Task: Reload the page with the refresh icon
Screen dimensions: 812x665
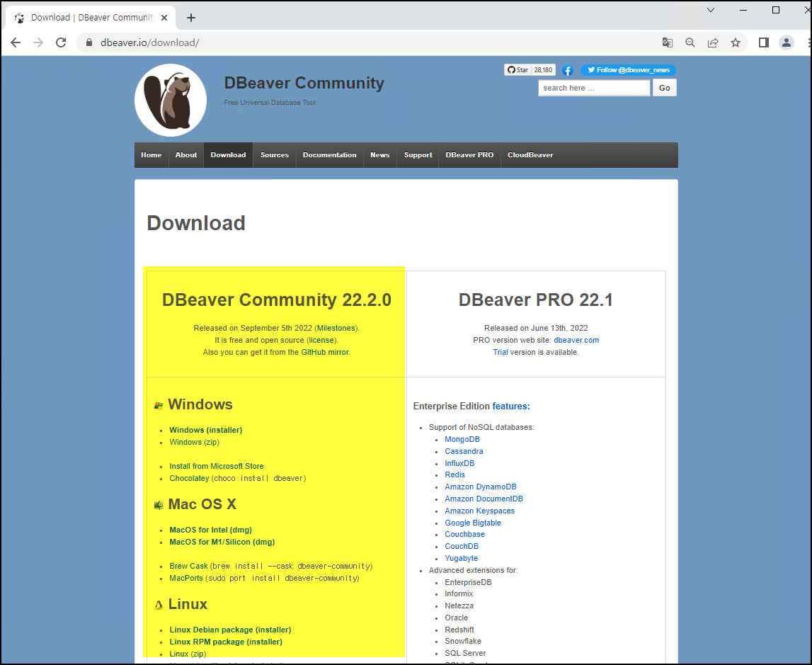Action: [61, 42]
